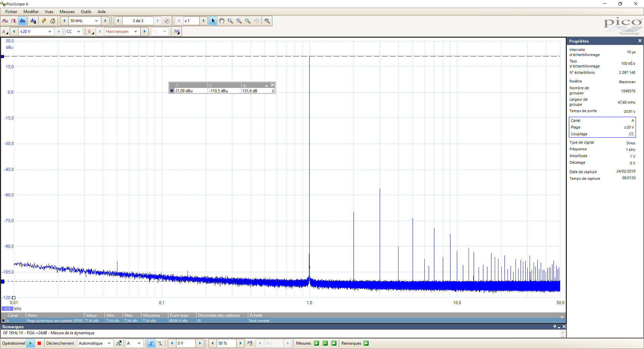Open the Outils menu
Viewport: 644px width, 349px height.
pyautogui.click(x=86, y=12)
